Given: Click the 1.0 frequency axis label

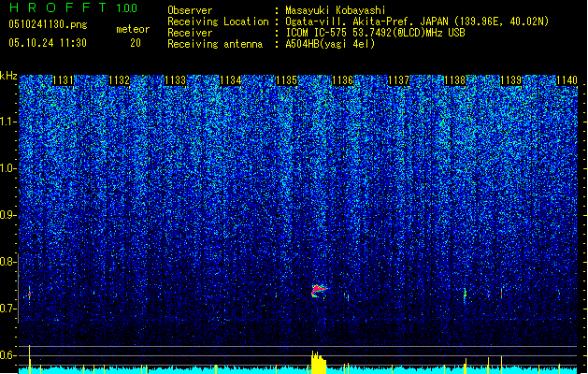Looking at the screenshot, I should (8, 168).
